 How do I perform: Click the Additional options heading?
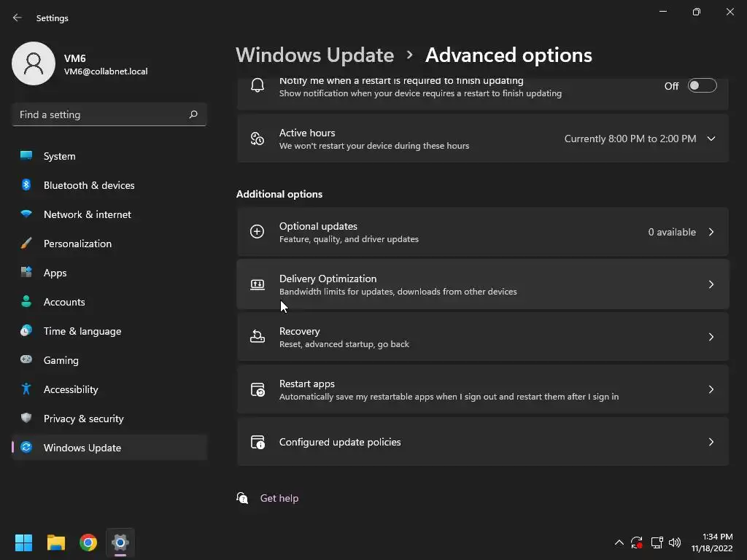279,194
